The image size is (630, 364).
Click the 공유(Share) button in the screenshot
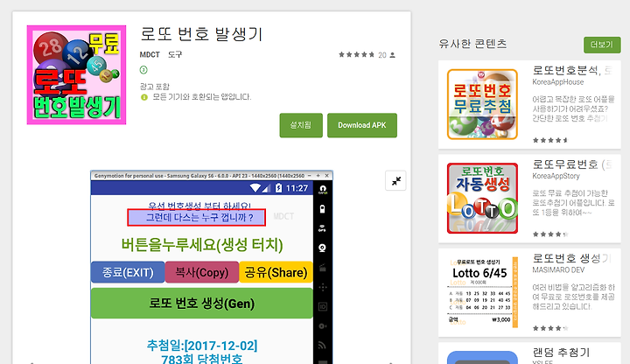pyautogui.click(x=276, y=272)
